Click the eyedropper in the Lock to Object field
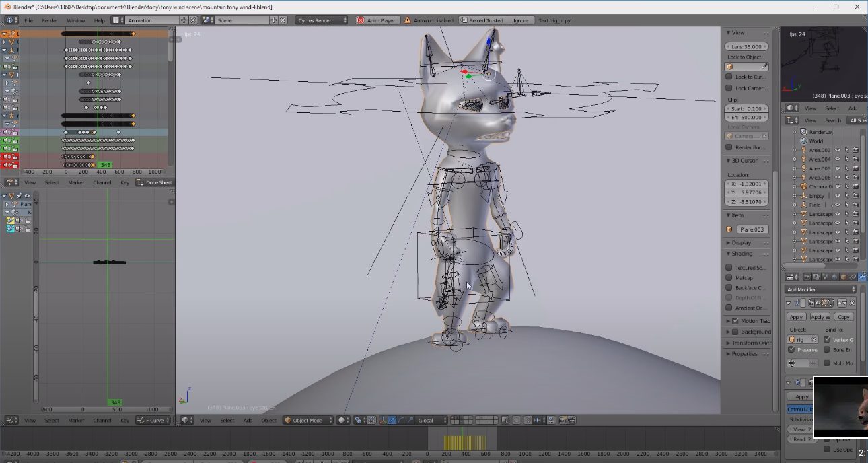Viewport: 868px width, 463px height. 764,66
